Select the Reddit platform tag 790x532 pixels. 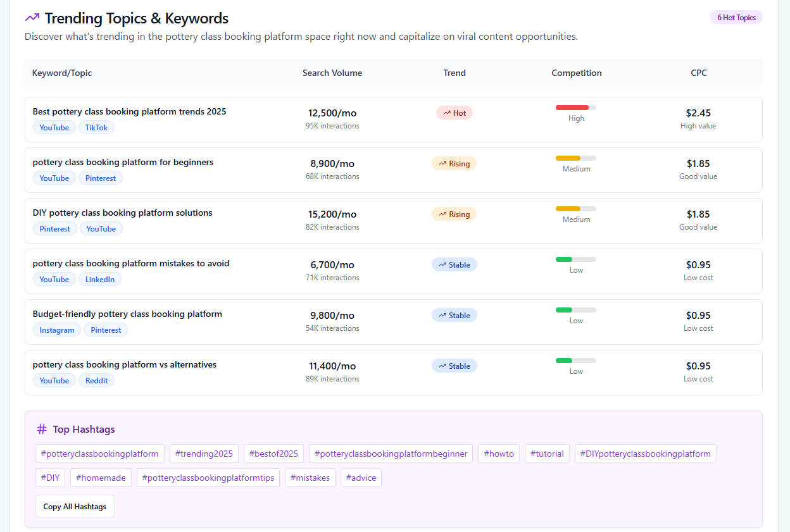[x=96, y=381]
